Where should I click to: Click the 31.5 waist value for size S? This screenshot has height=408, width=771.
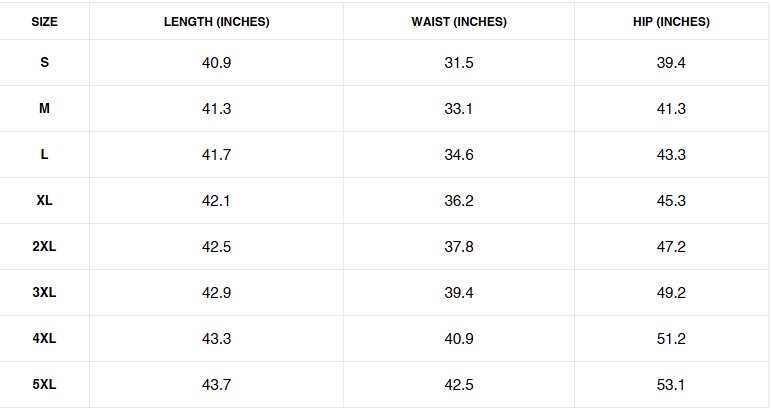[458, 63]
